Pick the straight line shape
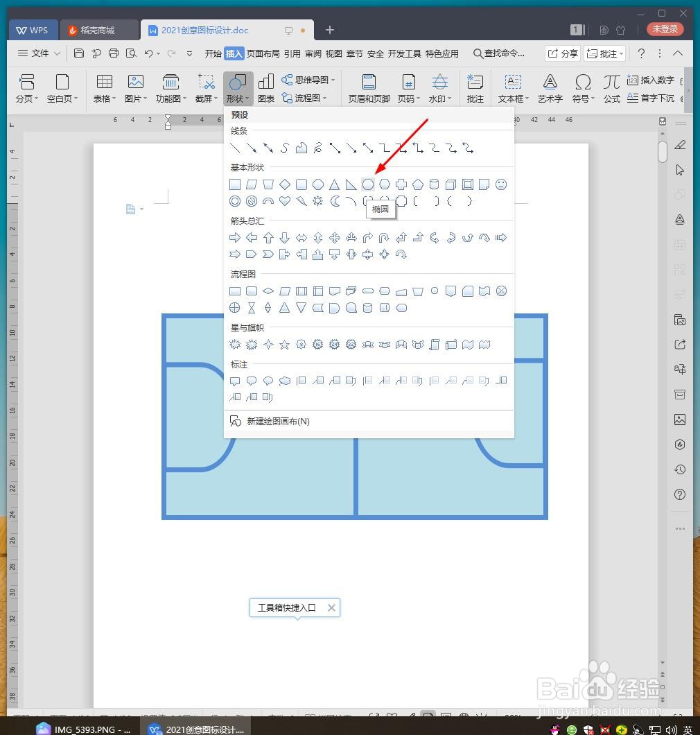The image size is (700, 735). (235, 148)
